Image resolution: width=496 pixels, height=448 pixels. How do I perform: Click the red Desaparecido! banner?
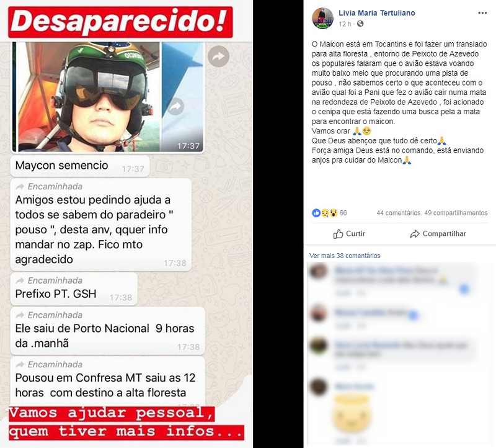click(120, 22)
